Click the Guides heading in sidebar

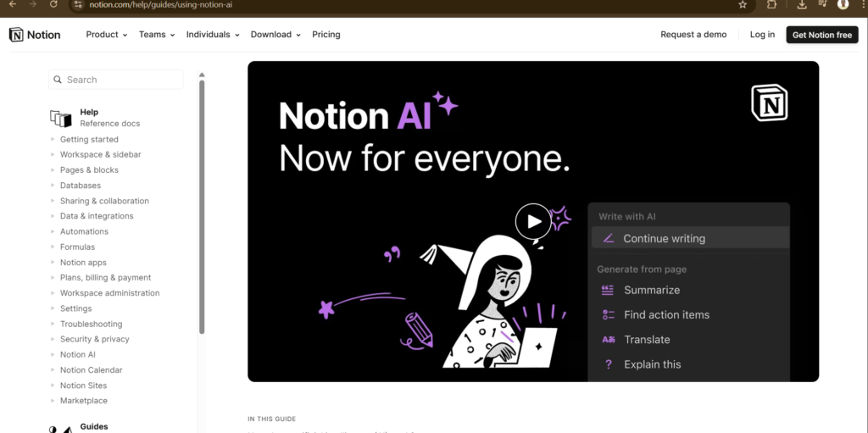94,426
